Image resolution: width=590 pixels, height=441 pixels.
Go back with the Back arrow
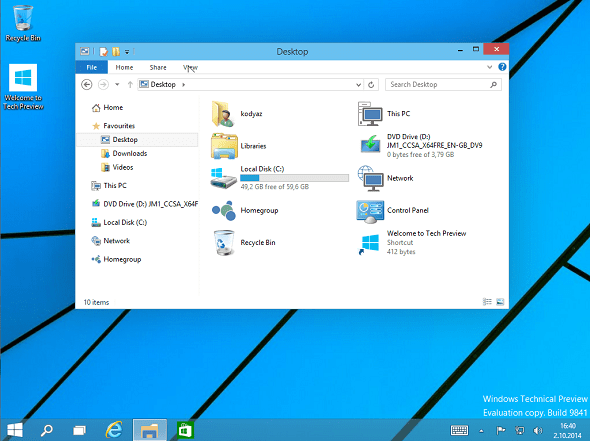pos(87,85)
